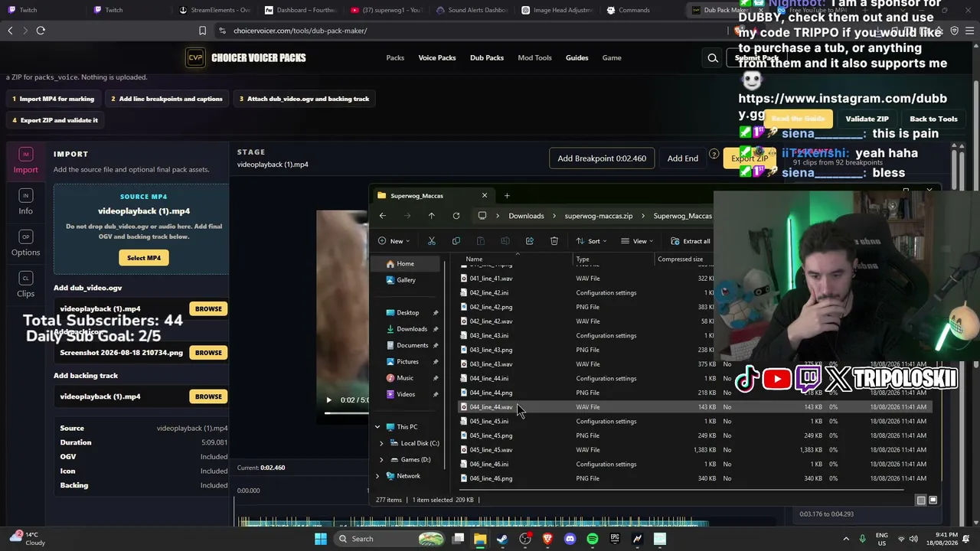Go up one folder in File Explorer
This screenshot has width=980, height=551.
pyautogui.click(x=432, y=216)
